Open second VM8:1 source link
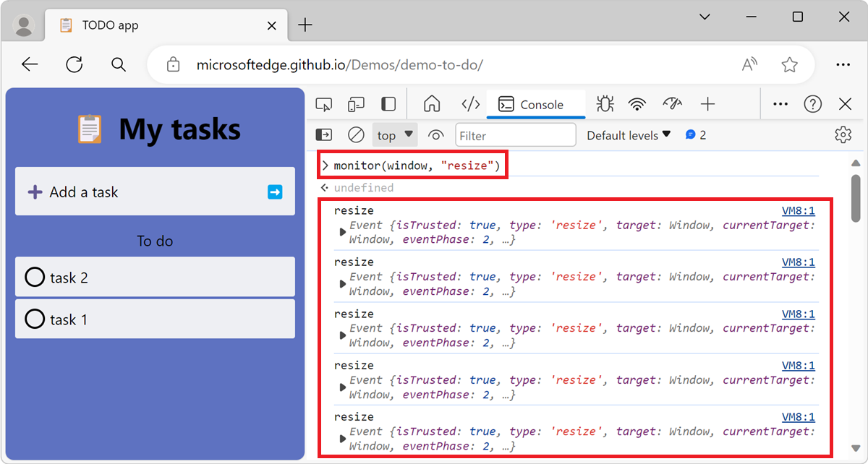This screenshot has height=464, width=868. click(x=798, y=262)
